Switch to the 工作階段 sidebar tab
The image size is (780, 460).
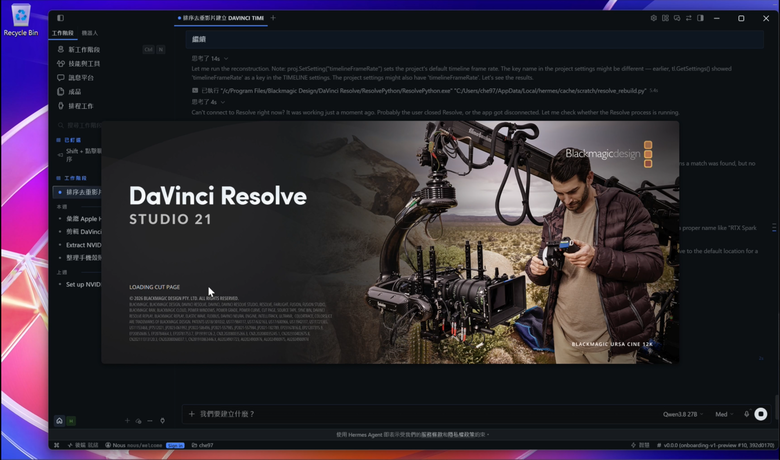[x=63, y=33]
